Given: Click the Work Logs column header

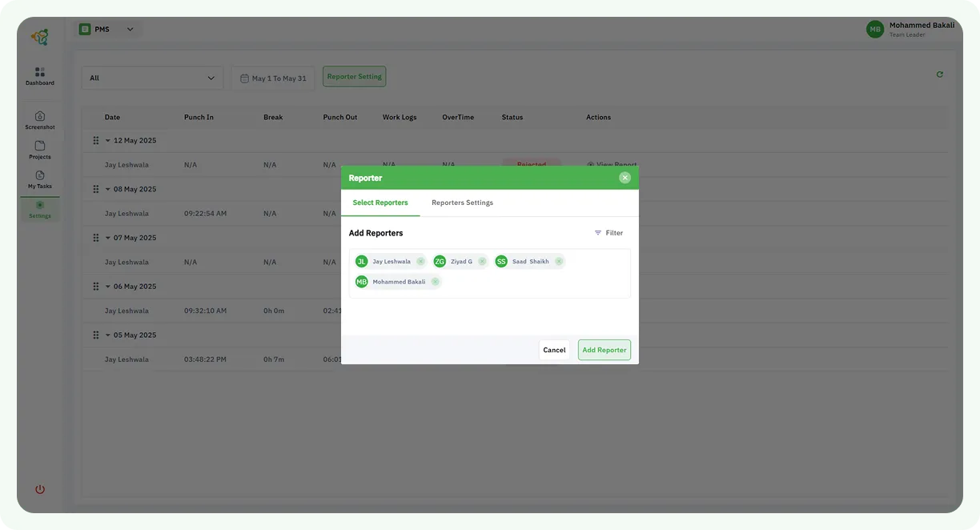Looking at the screenshot, I should (400, 118).
